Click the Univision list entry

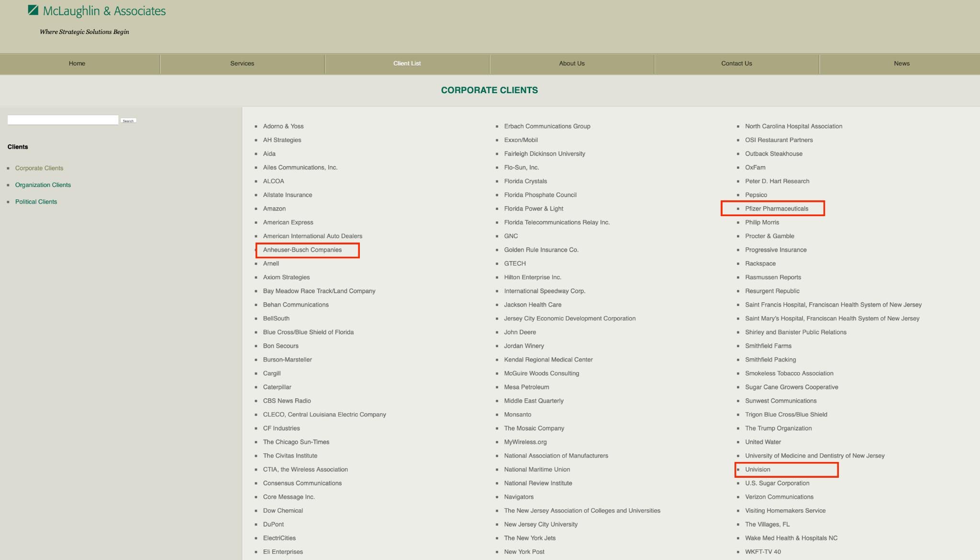pos(757,470)
